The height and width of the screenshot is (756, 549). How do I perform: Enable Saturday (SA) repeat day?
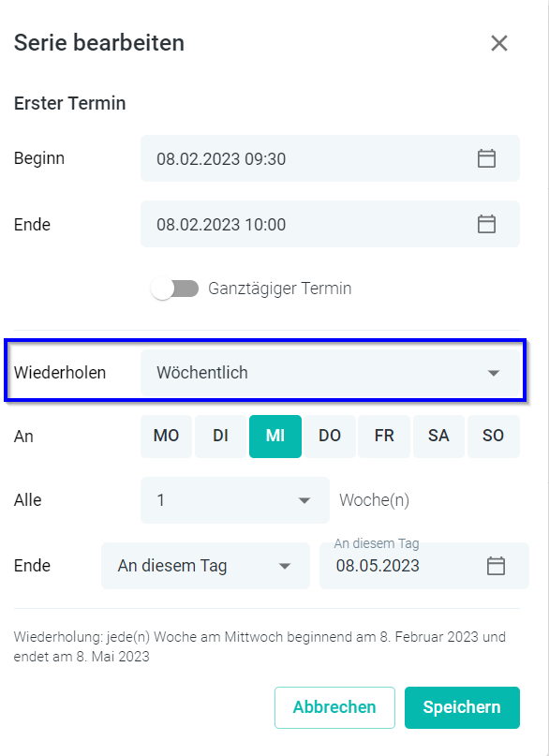(x=438, y=436)
